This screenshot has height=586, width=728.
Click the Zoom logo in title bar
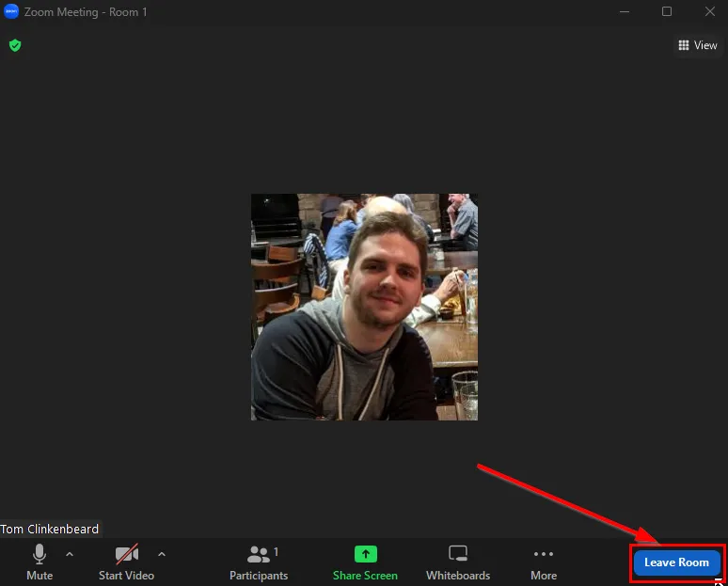click(x=11, y=12)
